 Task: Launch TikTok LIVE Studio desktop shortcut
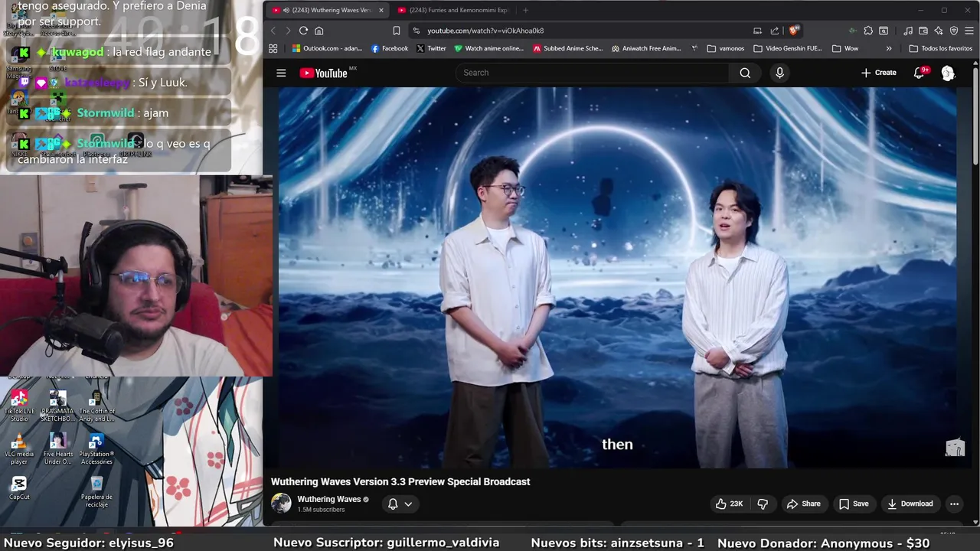[19, 406]
